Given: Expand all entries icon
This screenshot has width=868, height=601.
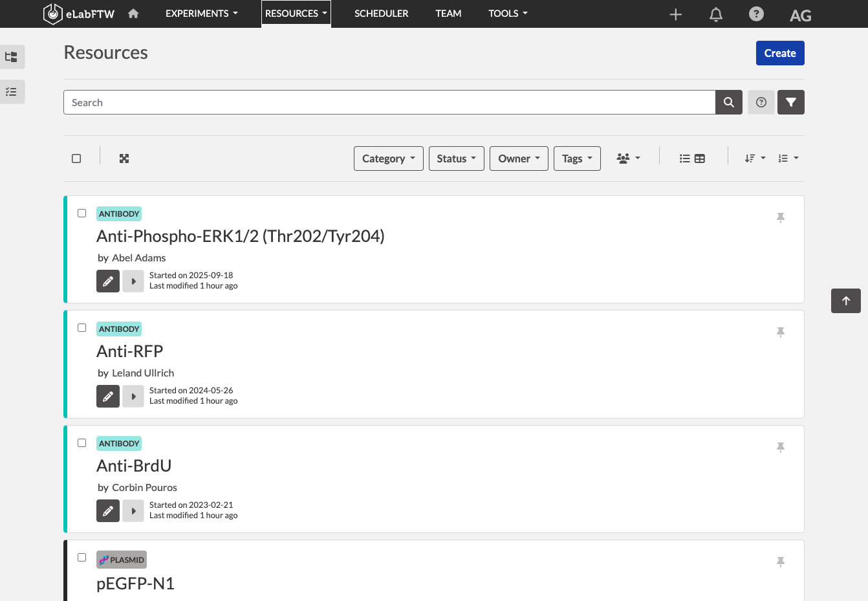Looking at the screenshot, I should coord(124,158).
